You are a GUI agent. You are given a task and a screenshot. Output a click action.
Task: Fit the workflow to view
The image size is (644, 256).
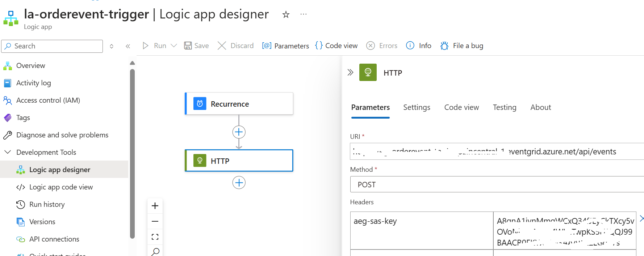click(155, 237)
